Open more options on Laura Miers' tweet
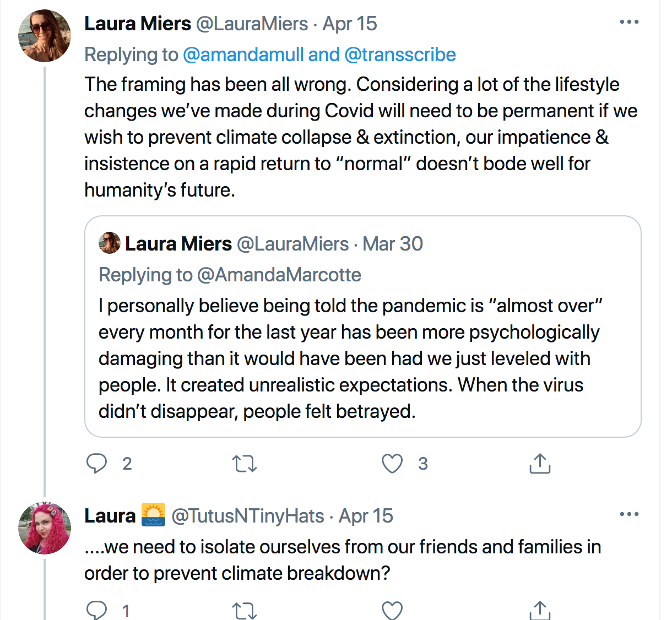Viewport: 672px width, 620px height. 629,23
